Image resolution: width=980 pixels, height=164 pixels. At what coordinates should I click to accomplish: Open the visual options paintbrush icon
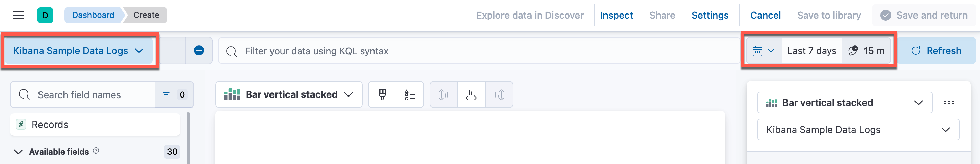click(x=382, y=94)
